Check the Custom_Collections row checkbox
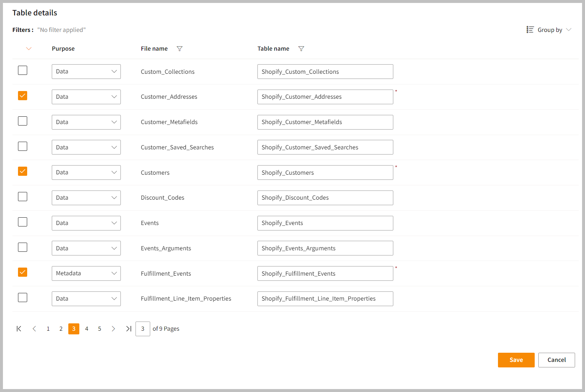 coord(23,70)
